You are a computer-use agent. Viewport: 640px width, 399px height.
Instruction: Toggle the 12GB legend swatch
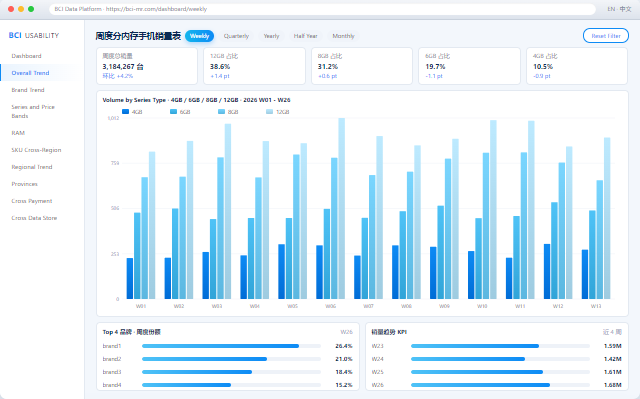click(x=269, y=111)
